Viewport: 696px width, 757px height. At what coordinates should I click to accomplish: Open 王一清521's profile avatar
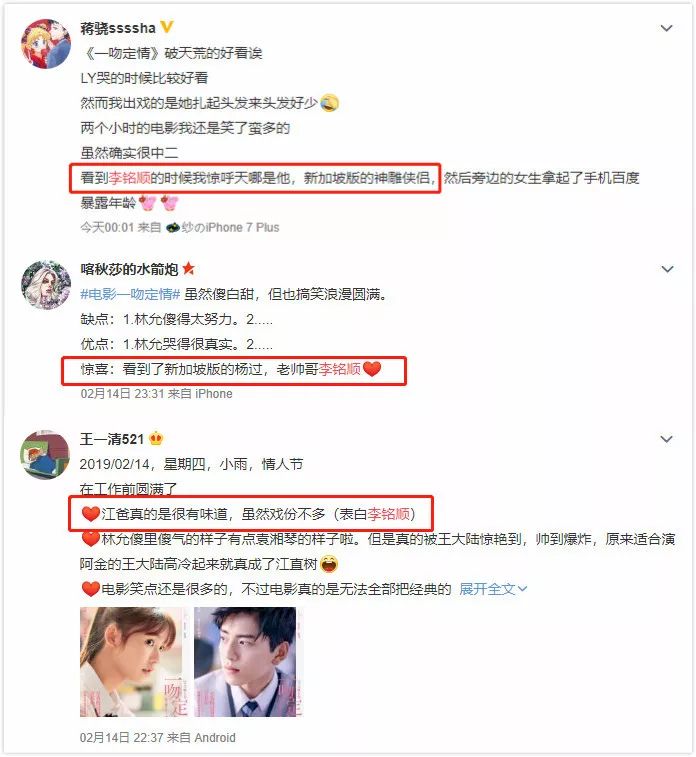tap(45, 455)
